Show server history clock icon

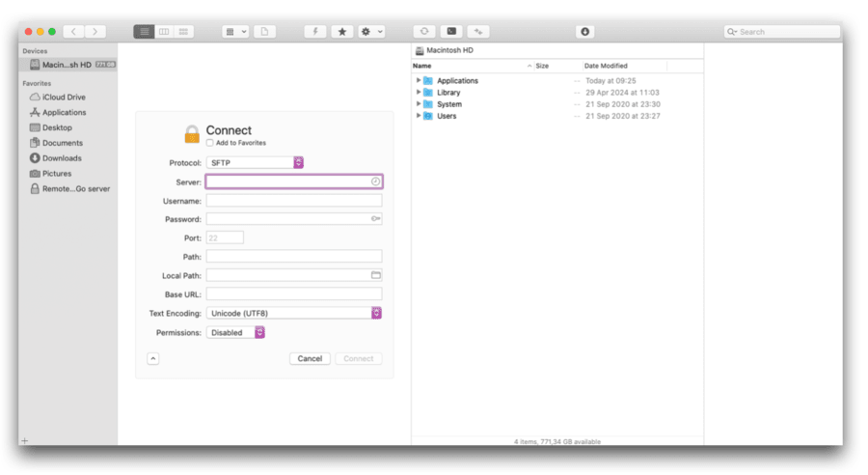(375, 182)
